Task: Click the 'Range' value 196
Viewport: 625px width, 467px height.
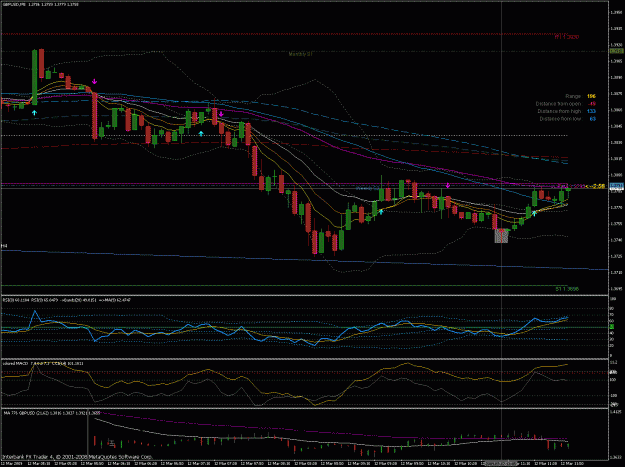Action: (x=591, y=96)
